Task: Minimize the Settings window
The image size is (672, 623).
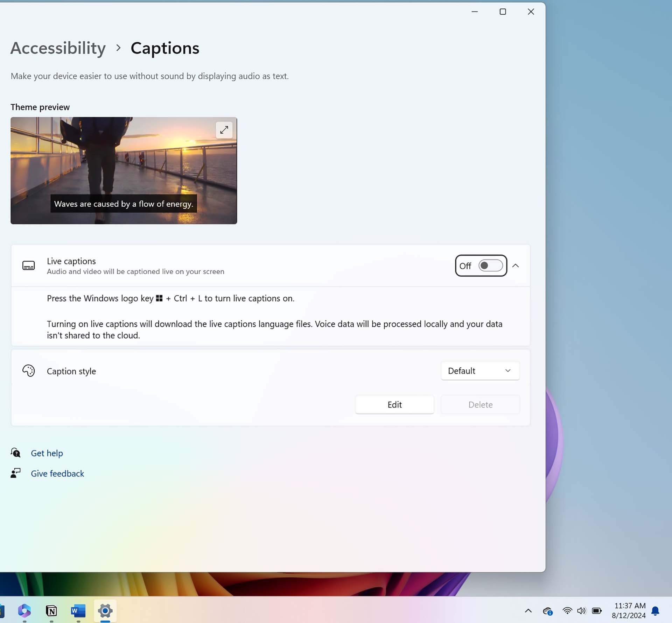Action: point(475,12)
